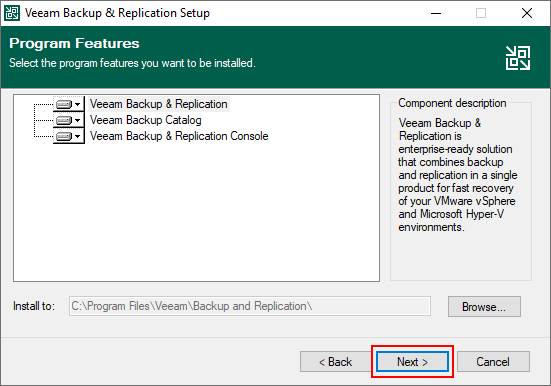Open feature dropdown arrow for Replication Console
Screen dimensions: 551x386
(78, 136)
